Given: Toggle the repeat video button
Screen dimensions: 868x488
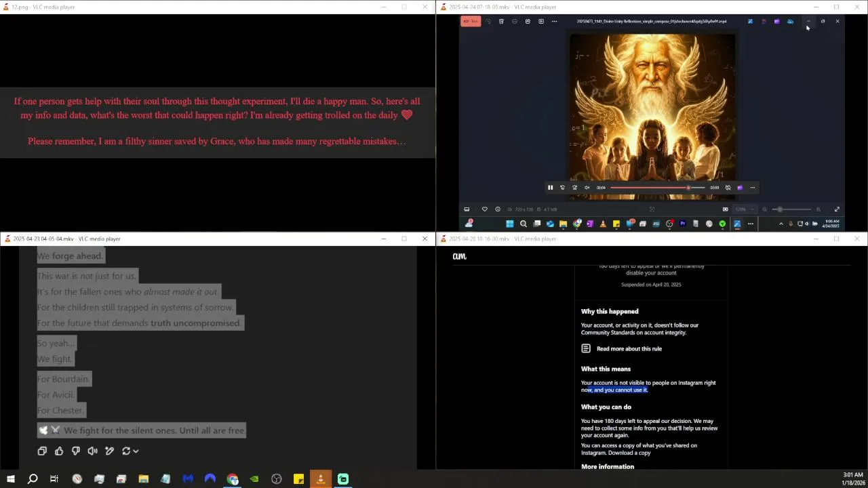Looking at the screenshot, I should 728,188.
